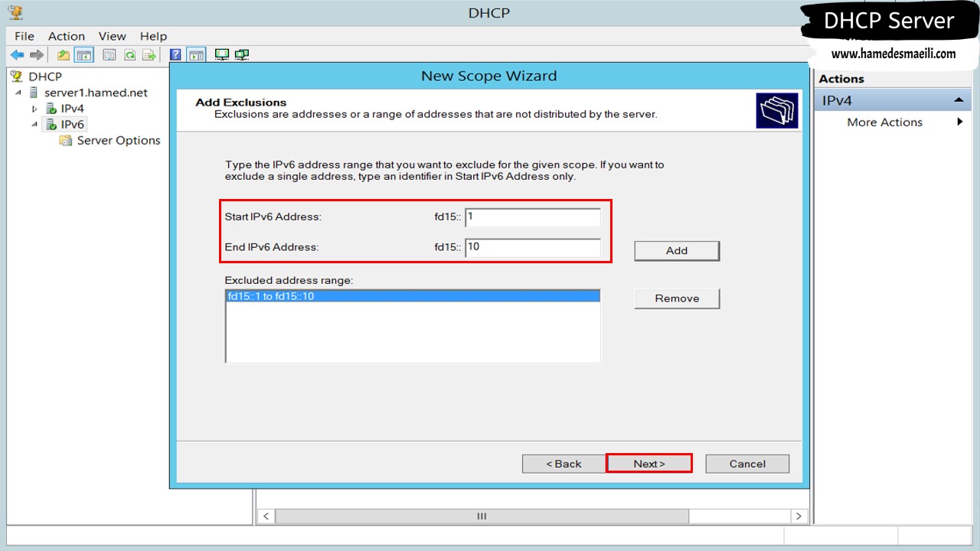Viewport: 980px width, 551px height.
Task: Select excluded range fd15::1 to fd15::10
Action: pyautogui.click(x=413, y=296)
